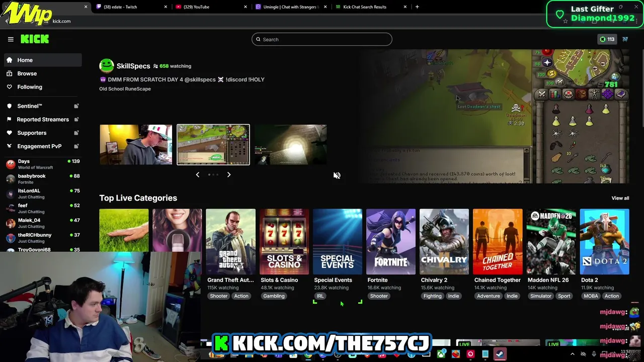
Task: Open the 113 points balance button
Action: coord(607,39)
